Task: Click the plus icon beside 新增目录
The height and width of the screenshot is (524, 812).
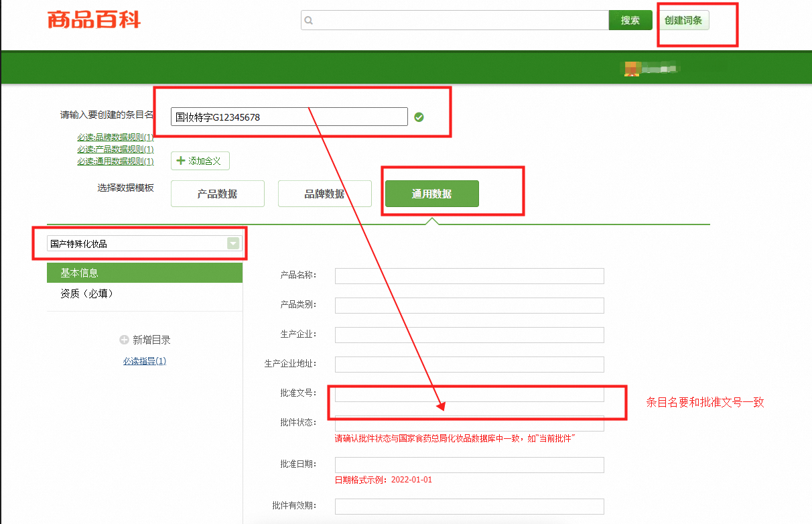Action: tap(124, 340)
